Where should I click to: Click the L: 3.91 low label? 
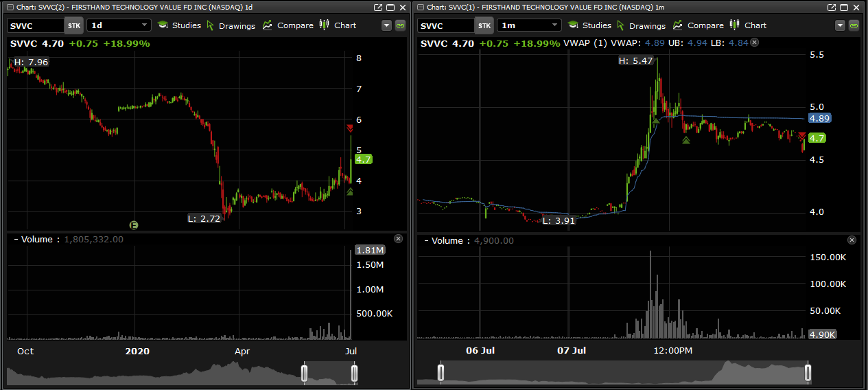click(x=557, y=221)
